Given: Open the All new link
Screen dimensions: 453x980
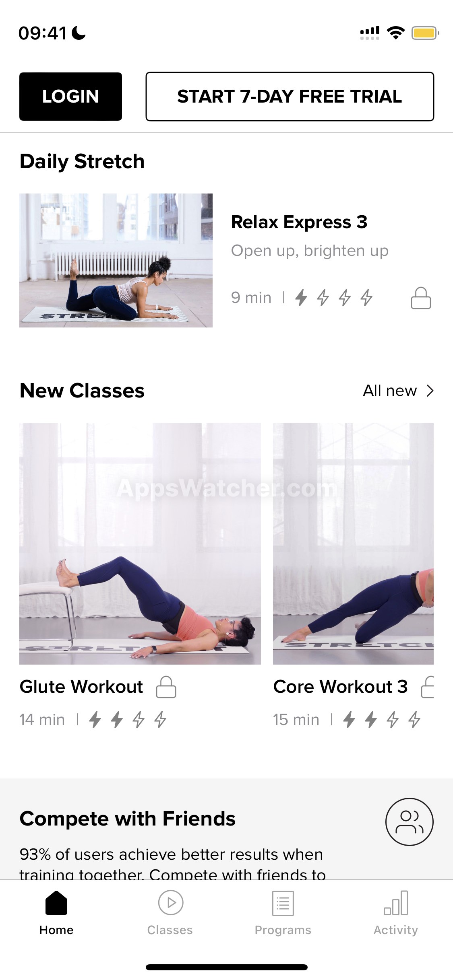Looking at the screenshot, I should tap(390, 391).
